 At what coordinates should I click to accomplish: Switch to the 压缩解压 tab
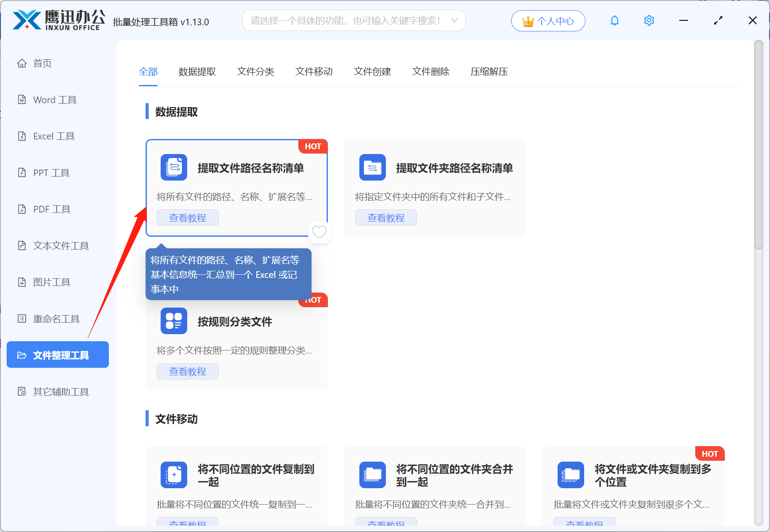tap(489, 71)
